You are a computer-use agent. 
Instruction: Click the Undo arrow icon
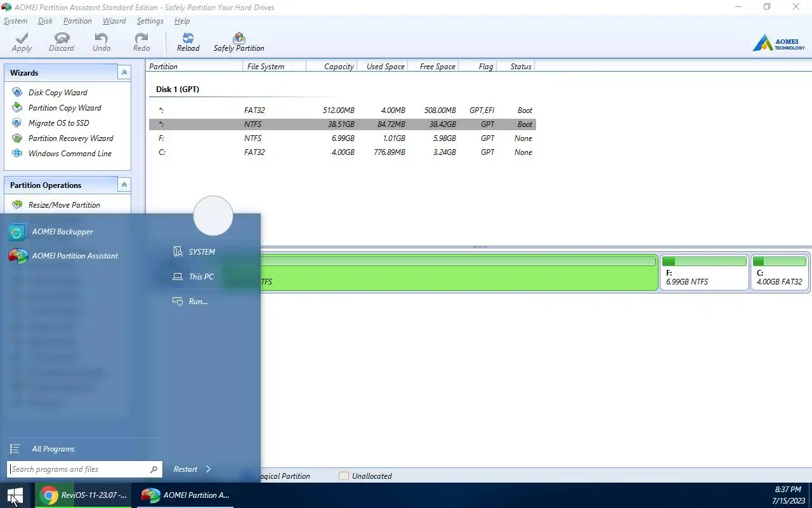101,38
